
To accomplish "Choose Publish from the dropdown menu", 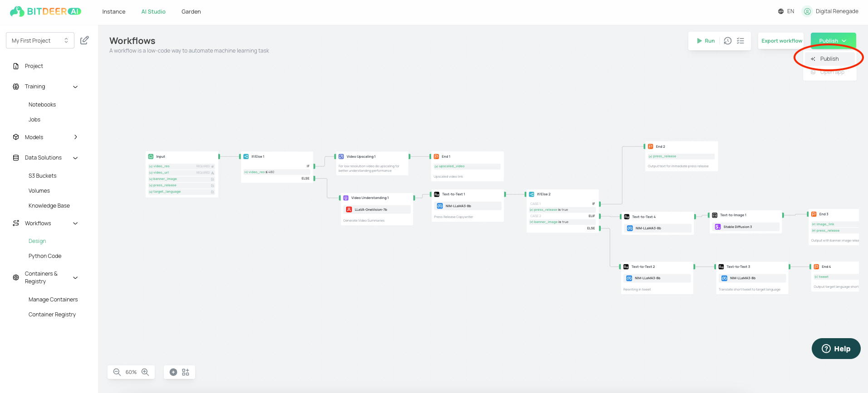I will pos(830,59).
